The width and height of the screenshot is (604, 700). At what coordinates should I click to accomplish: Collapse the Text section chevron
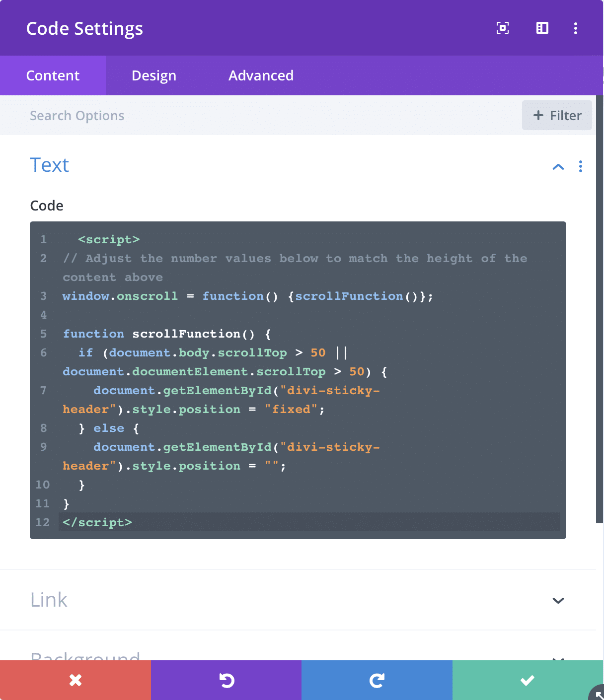[558, 167]
